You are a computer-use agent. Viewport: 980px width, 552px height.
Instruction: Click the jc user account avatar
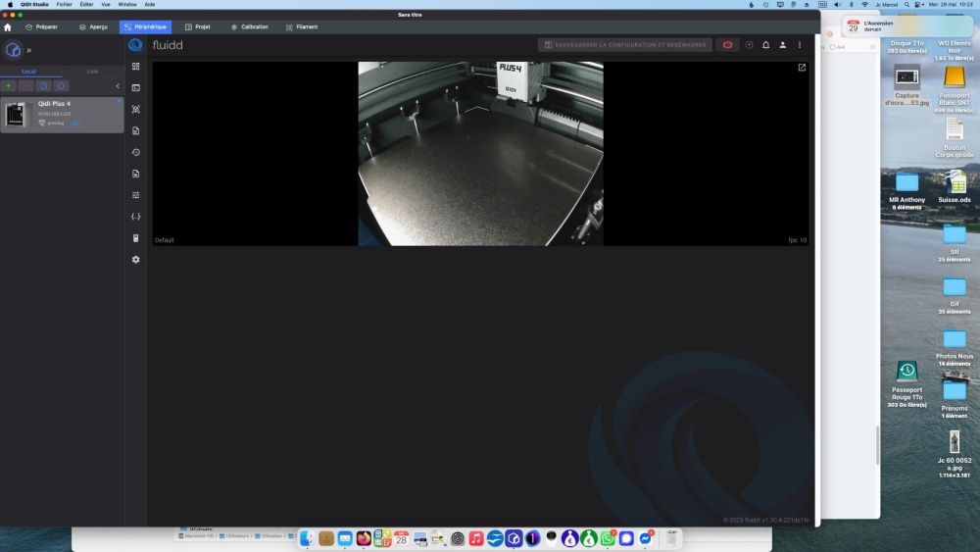click(13, 50)
